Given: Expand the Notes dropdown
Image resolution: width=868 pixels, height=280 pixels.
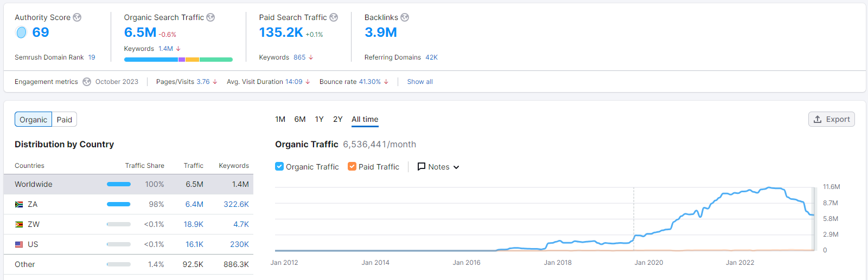Looking at the screenshot, I should pyautogui.click(x=438, y=167).
